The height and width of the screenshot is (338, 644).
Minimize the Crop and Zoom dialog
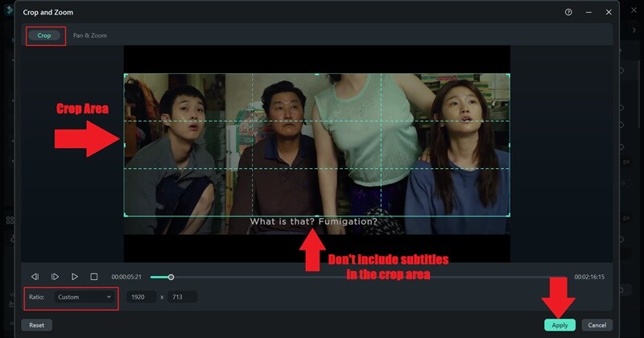pos(588,12)
